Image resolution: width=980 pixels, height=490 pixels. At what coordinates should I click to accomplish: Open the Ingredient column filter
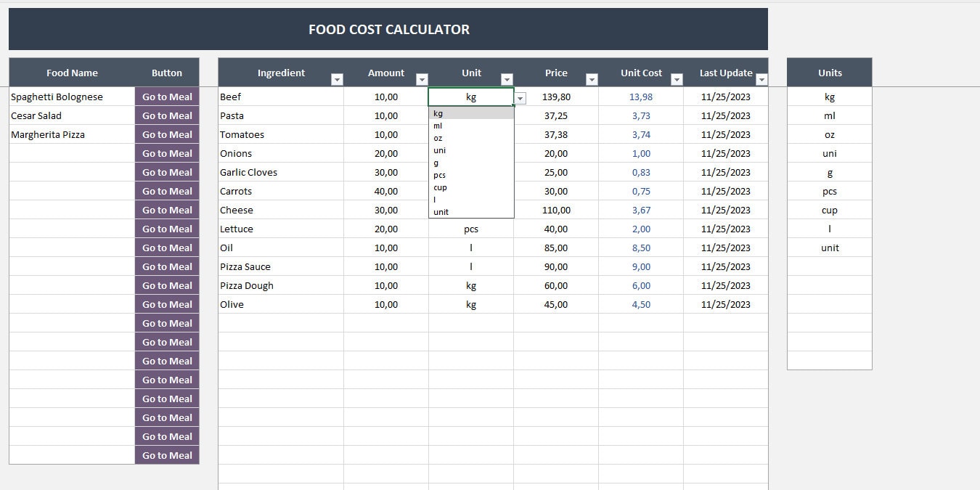[x=337, y=77]
